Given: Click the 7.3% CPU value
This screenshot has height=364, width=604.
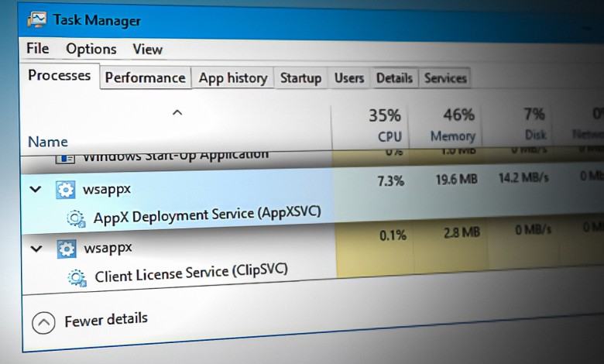Looking at the screenshot, I should 390,180.
